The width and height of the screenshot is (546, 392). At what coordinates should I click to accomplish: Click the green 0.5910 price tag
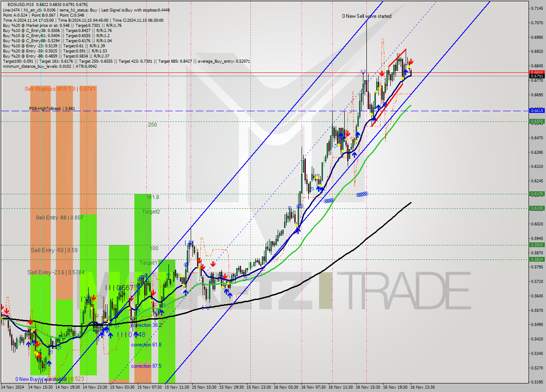[536, 245]
